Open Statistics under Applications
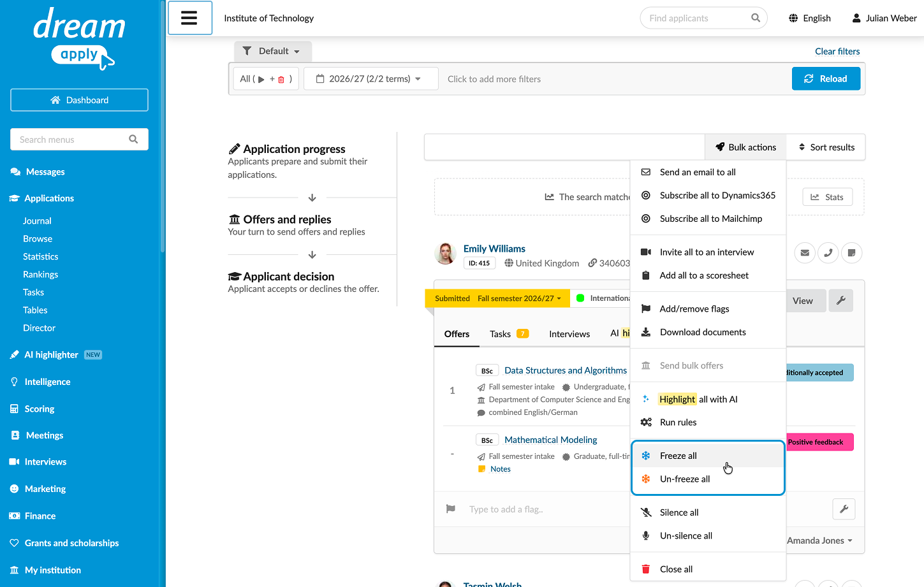This screenshot has width=924, height=587. [40, 256]
